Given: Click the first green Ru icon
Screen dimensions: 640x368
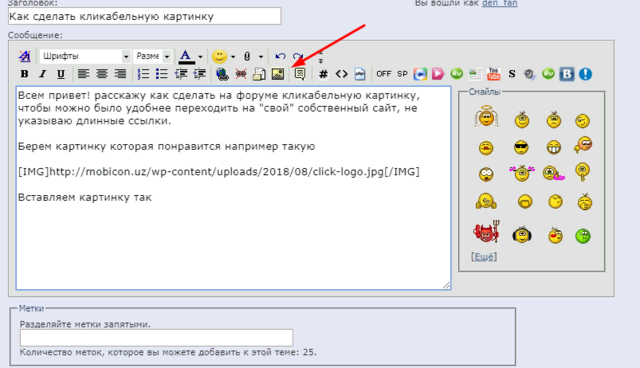Looking at the screenshot, I should (456, 74).
